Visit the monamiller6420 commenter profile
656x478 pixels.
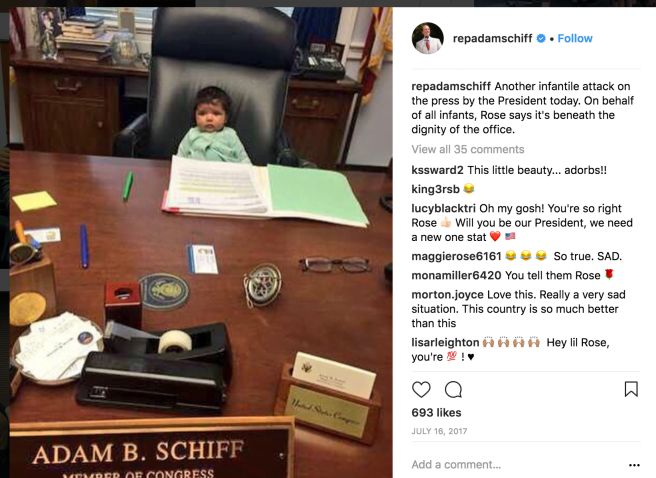click(x=456, y=275)
